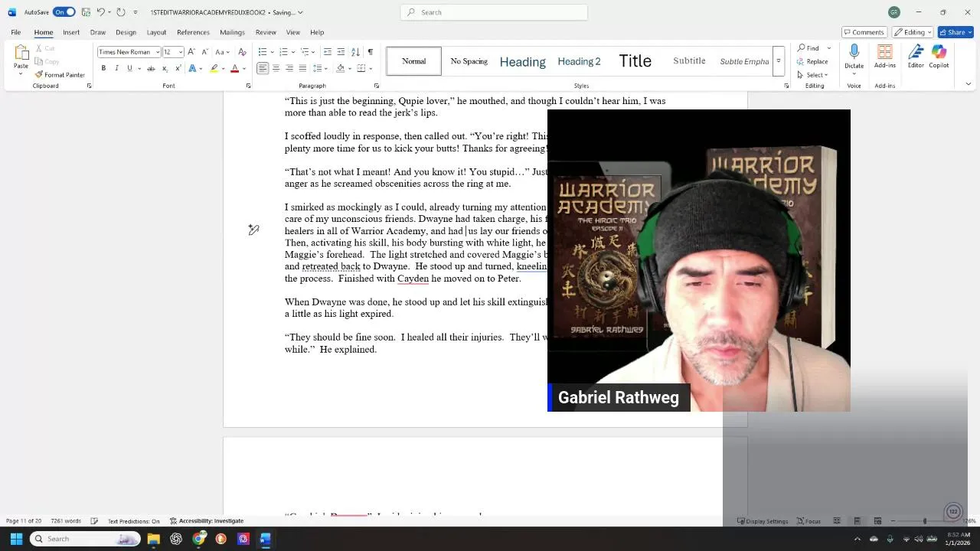
Task: Click the Increase Indent icon
Action: click(341, 52)
